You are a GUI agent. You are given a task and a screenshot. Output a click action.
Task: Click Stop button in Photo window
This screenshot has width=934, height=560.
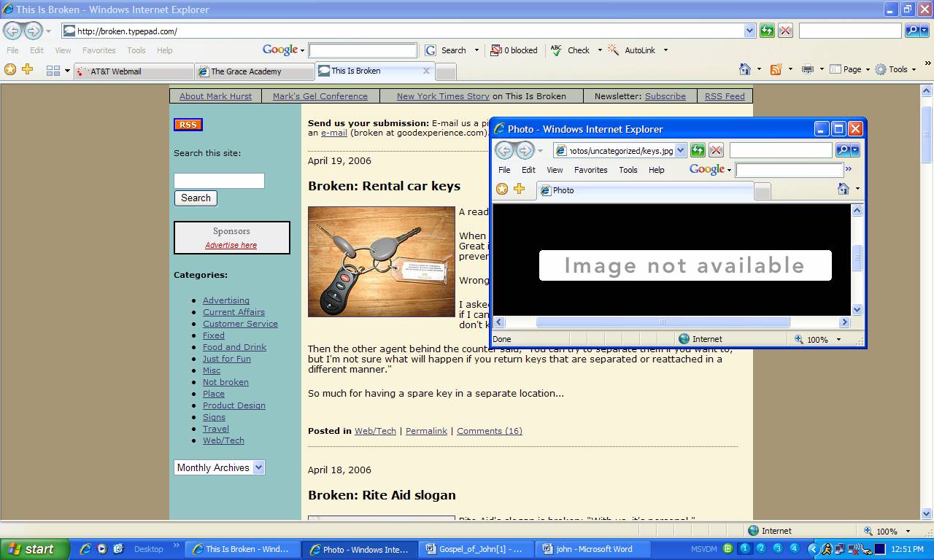coord(716,150)
